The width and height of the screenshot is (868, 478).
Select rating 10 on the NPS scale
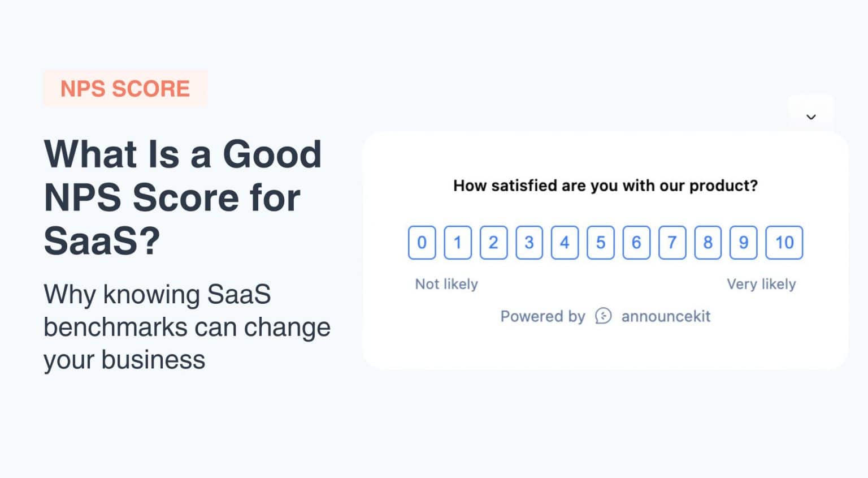click(784, 242)
